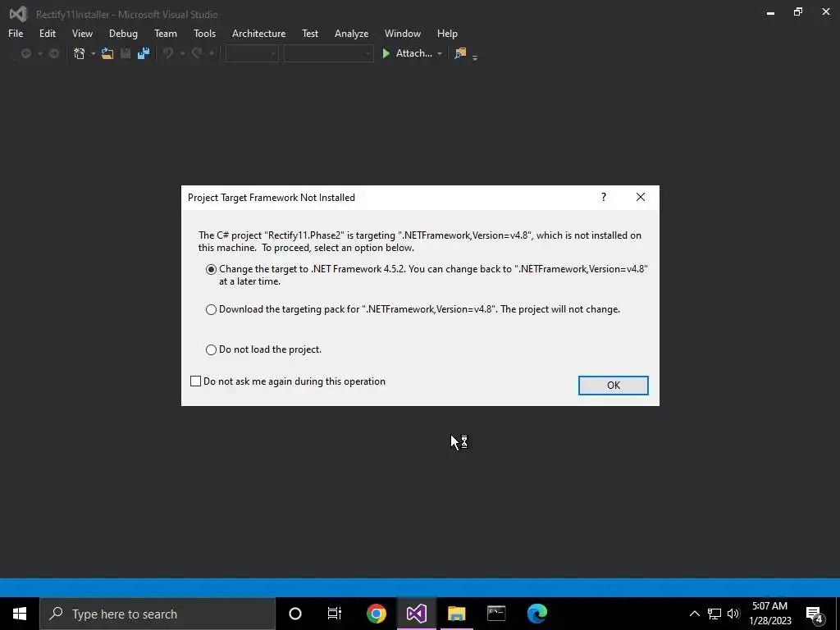This screenshot has width=840, height=630.
Task: Open the Help menu
Action: point(447,33)
